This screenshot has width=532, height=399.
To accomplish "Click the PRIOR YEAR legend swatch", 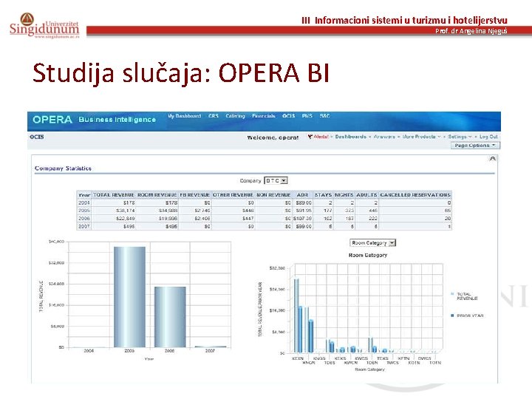I will 452,316.
